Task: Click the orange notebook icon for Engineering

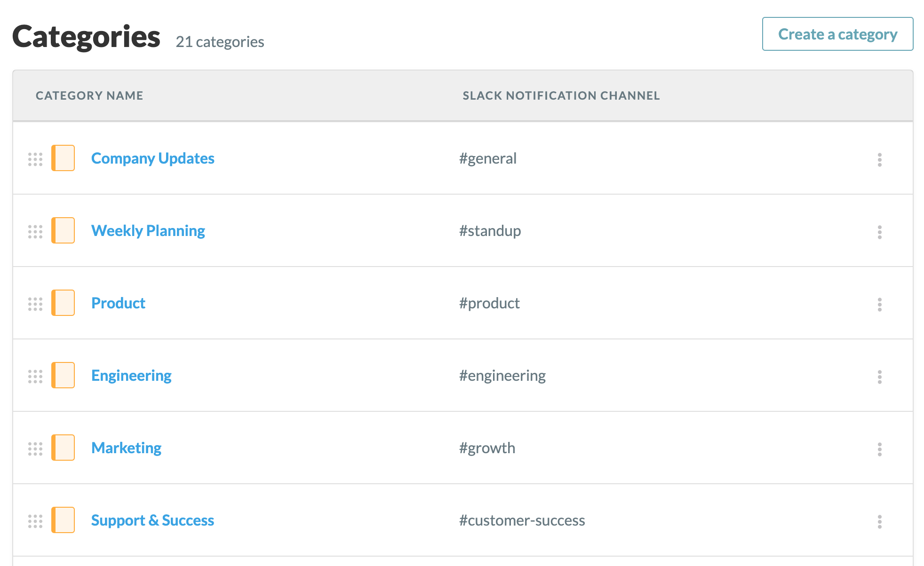Action: tap(63, 375)
